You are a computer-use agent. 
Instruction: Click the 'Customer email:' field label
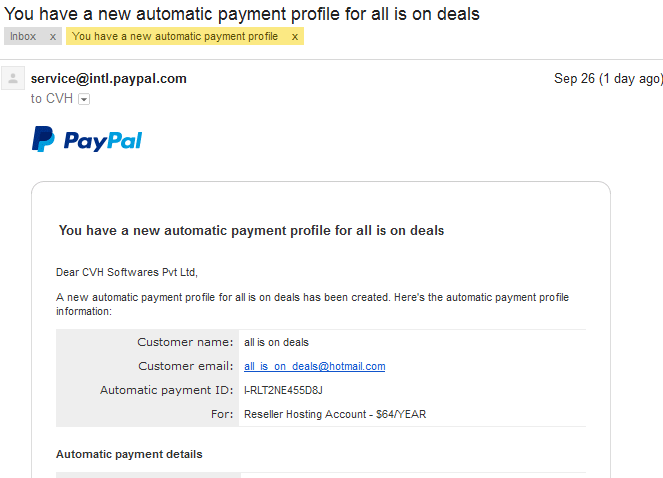tap(186, 366)
